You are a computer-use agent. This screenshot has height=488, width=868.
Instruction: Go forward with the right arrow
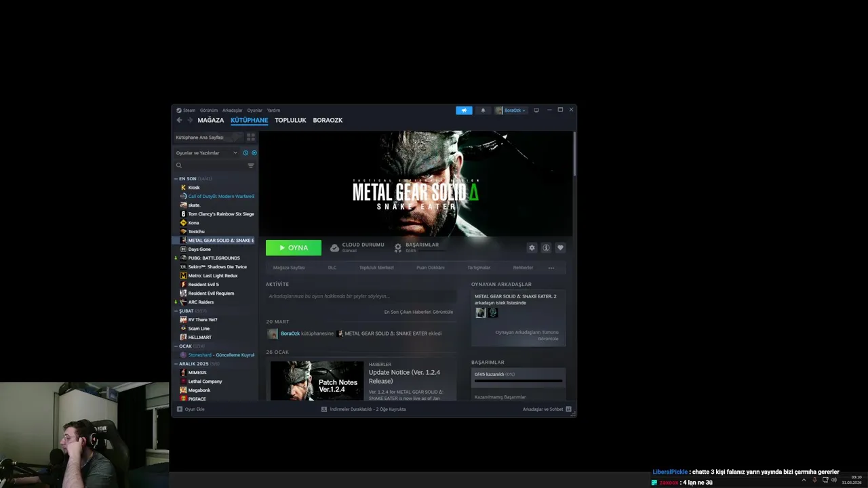click(x=189, y=120)
